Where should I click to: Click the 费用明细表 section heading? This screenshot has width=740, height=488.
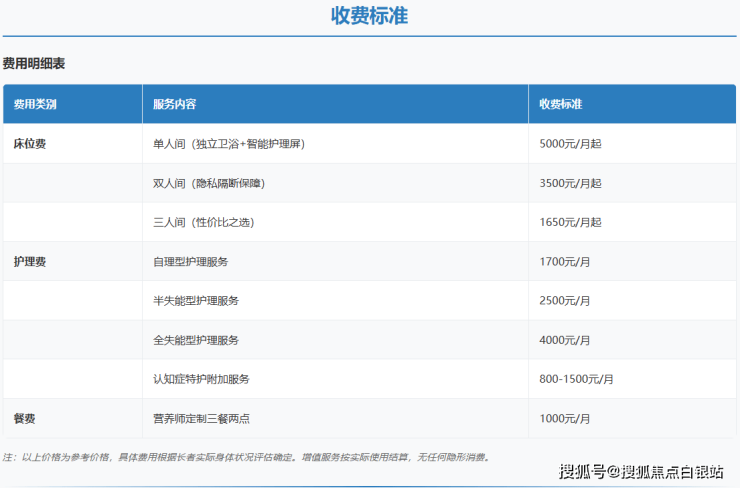tap(34, 64)
